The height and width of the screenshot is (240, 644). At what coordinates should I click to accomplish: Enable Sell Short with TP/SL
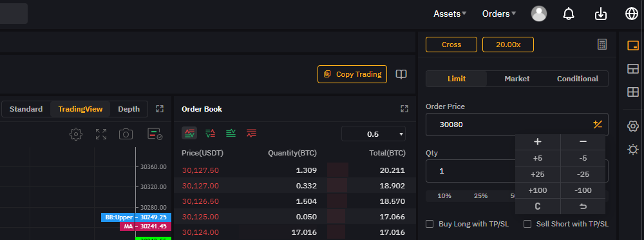[x=528, y=224]
